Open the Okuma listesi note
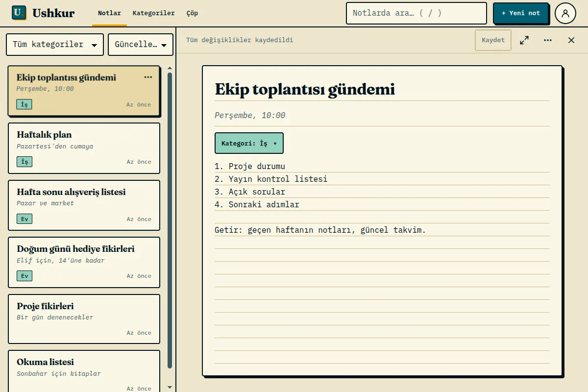Screen dimensions: 588x392 click(84, 371)
